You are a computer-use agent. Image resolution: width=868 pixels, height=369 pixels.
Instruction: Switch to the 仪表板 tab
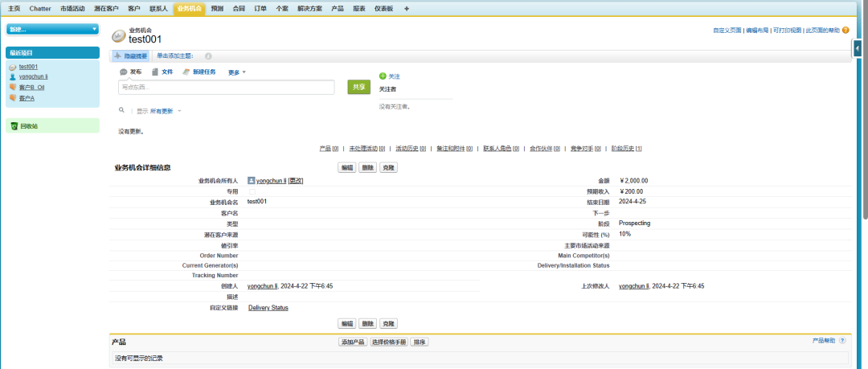(383, 9)
